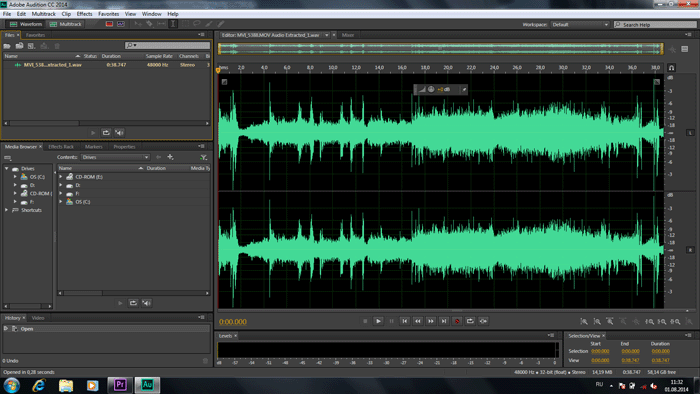Click overview navigator zoom bar
The width and height of the screenshot is (700, 394).
[440, 49]
